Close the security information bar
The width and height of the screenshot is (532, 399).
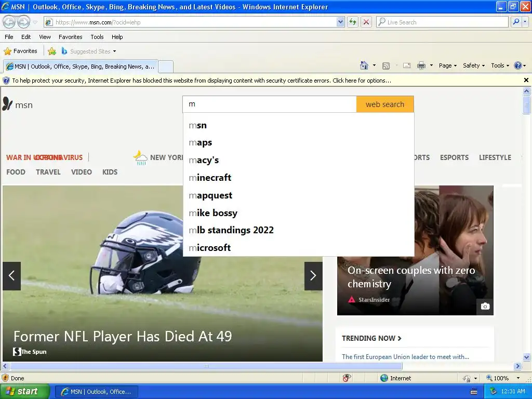tap(526, 80)
